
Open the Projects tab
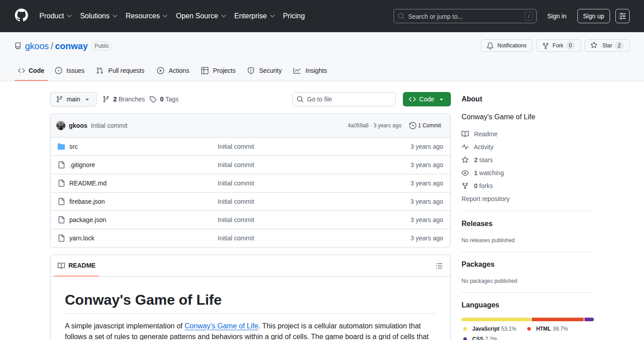218,71
